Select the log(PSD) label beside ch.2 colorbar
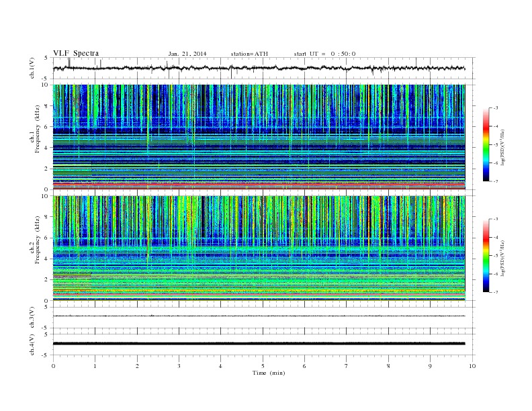Screen dimensions: 532x411 tap(502, 259)
